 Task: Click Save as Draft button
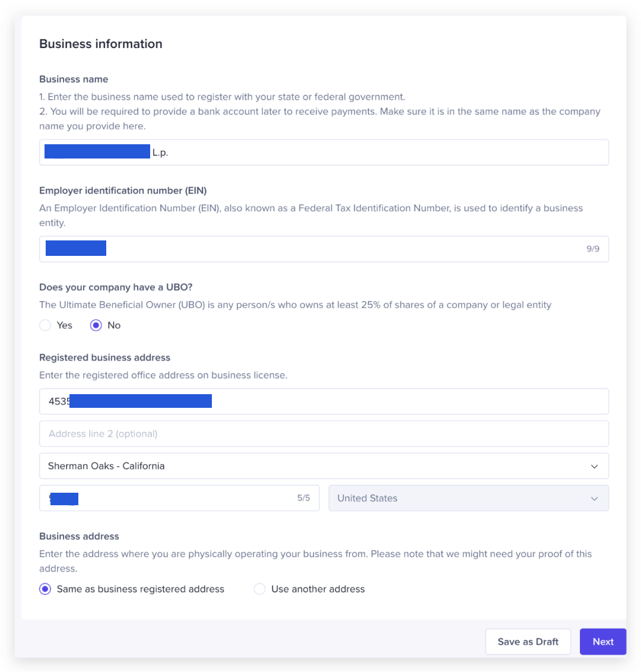(528, 642)
